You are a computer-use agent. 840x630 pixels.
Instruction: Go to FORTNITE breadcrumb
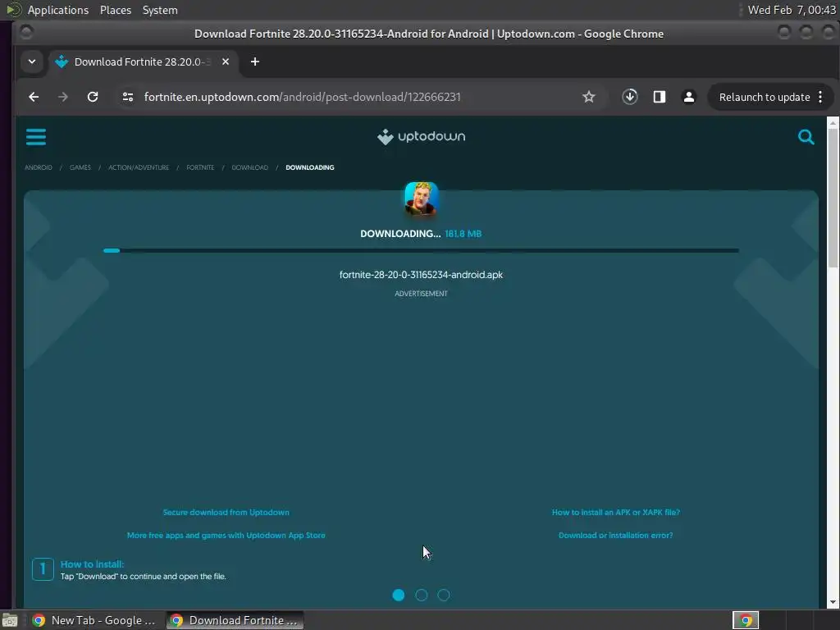tap(200, 167)
